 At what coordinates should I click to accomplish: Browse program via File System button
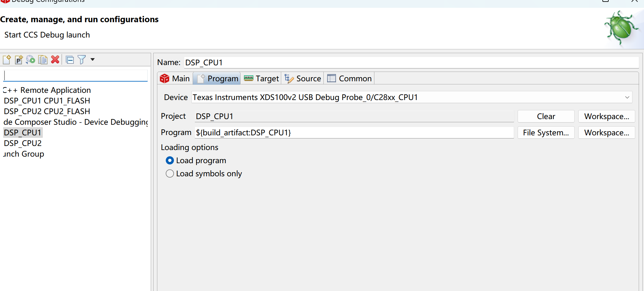[545, 132]
